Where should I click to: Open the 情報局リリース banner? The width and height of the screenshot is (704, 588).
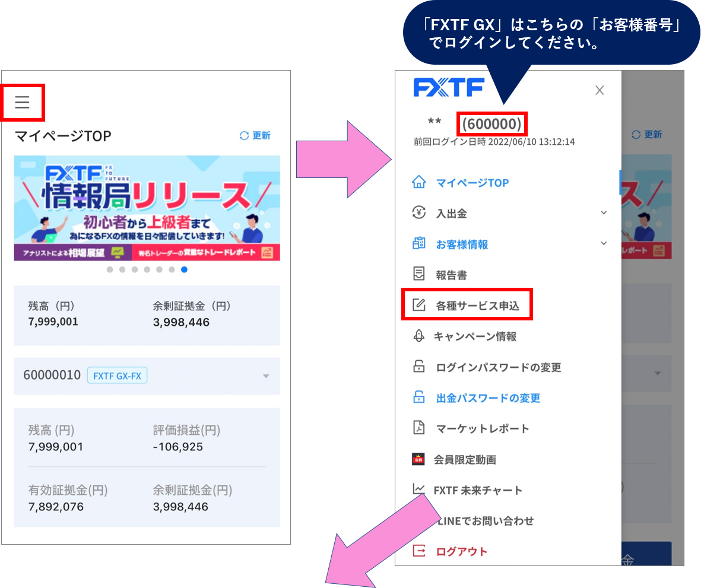pos(147,208)
